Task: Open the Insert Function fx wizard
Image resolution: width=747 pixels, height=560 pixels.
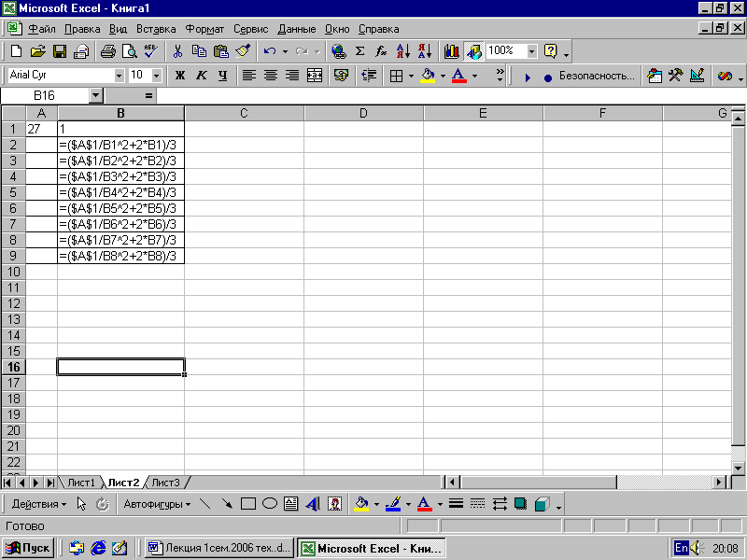Action: (x=381, y=51)
